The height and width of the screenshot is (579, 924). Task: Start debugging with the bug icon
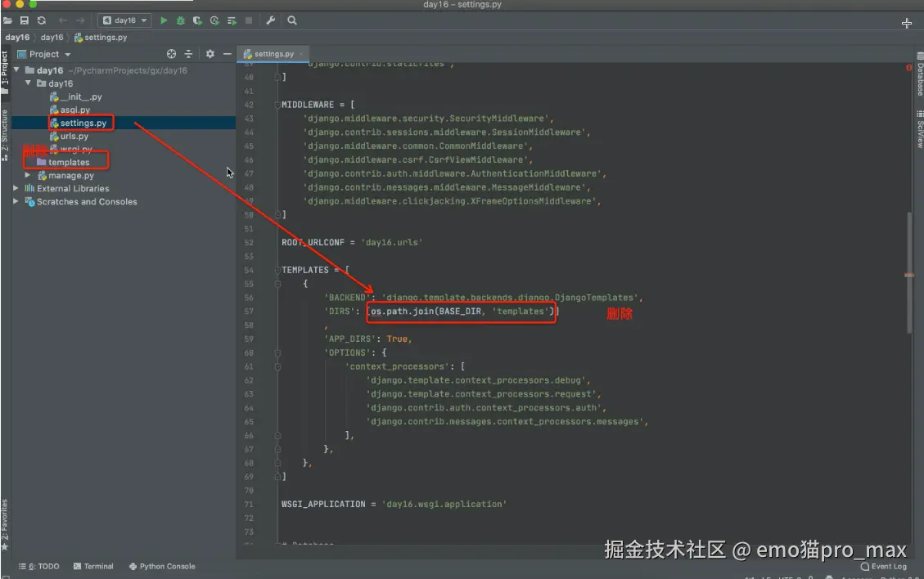coord(180,20)
